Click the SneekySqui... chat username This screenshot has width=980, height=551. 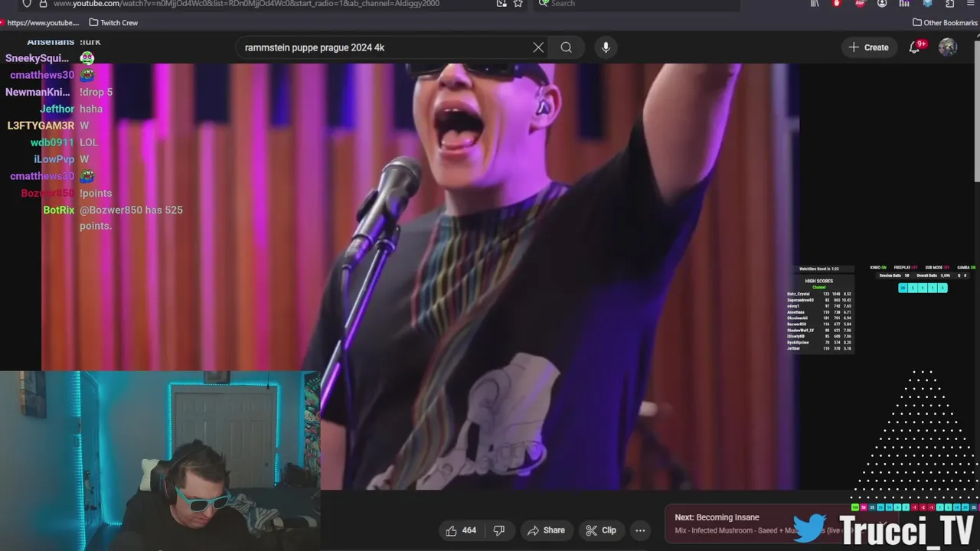[x=38, y=58]
